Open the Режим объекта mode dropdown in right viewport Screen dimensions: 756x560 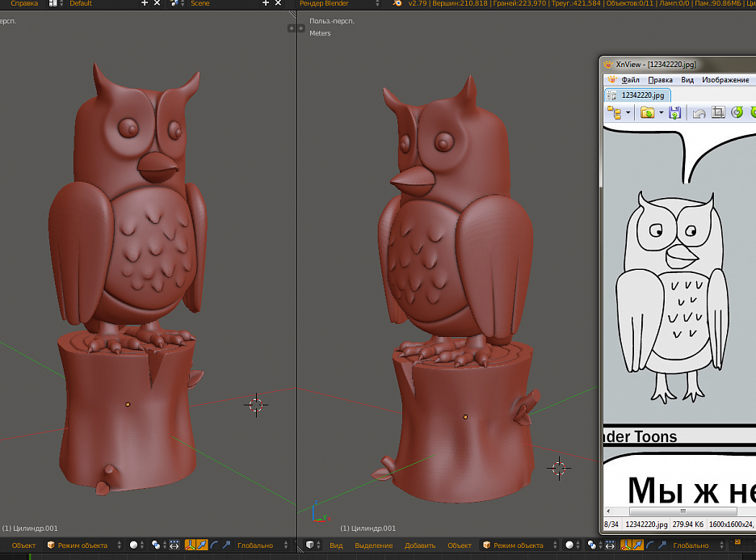[517, 545]
